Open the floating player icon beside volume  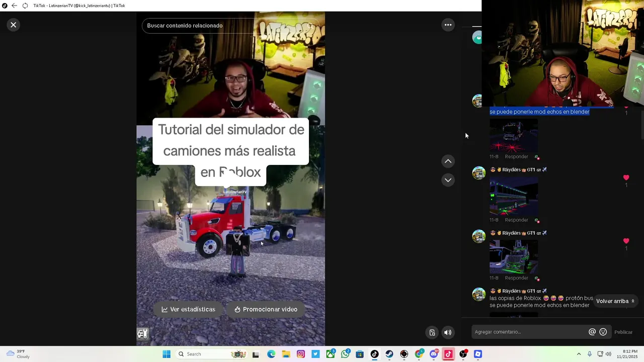[x=432, y=332]
